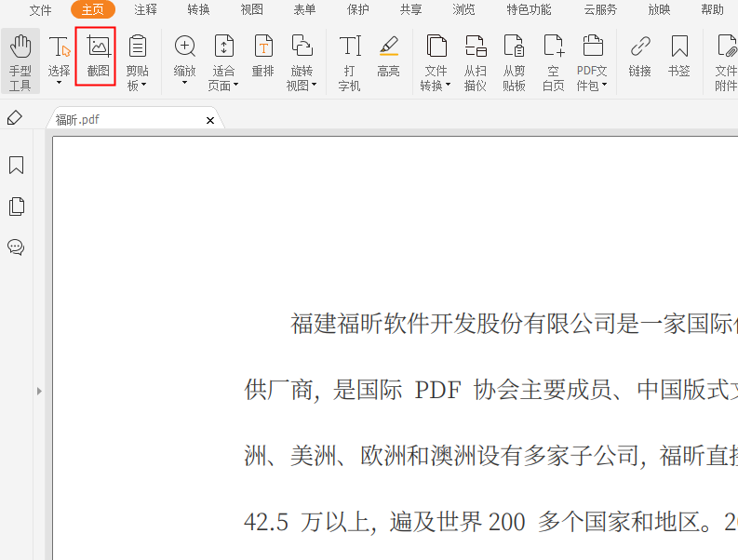Screen dimensions: 738x560
Task: Open the Clipboard tool (剪贴板)
Action: [137, 61]
